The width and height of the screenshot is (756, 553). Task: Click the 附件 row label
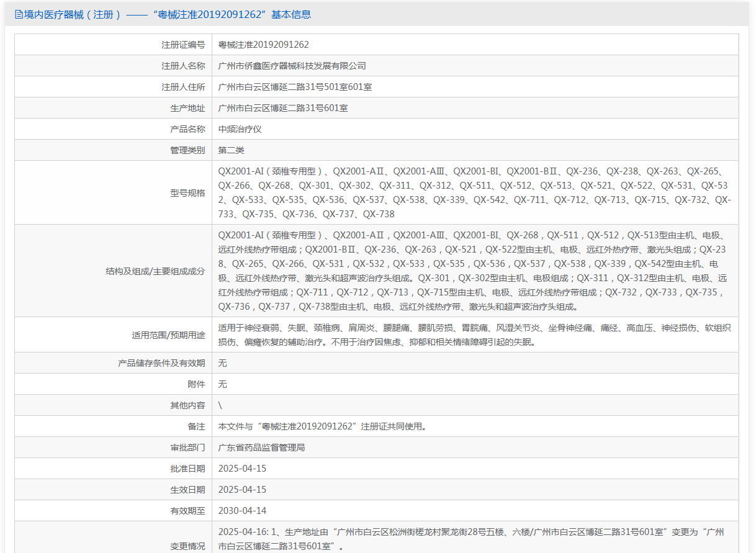click(196, 384)
